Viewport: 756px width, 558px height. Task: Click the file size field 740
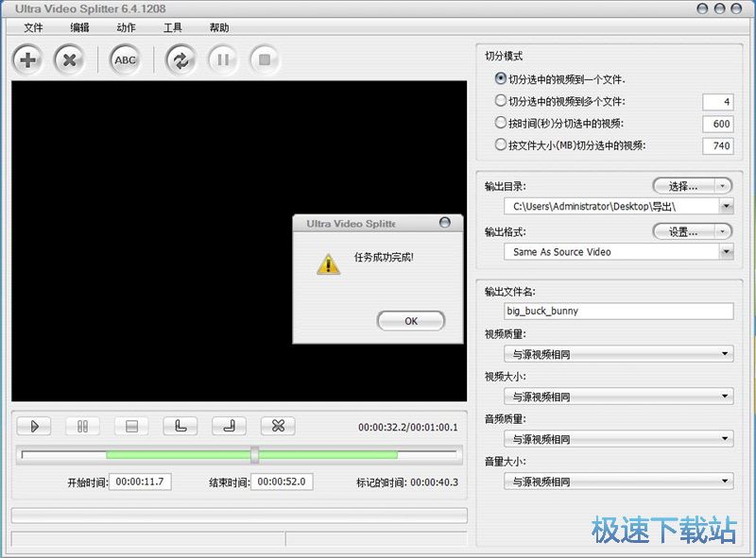pyautogui.click(x=718, y=145)
